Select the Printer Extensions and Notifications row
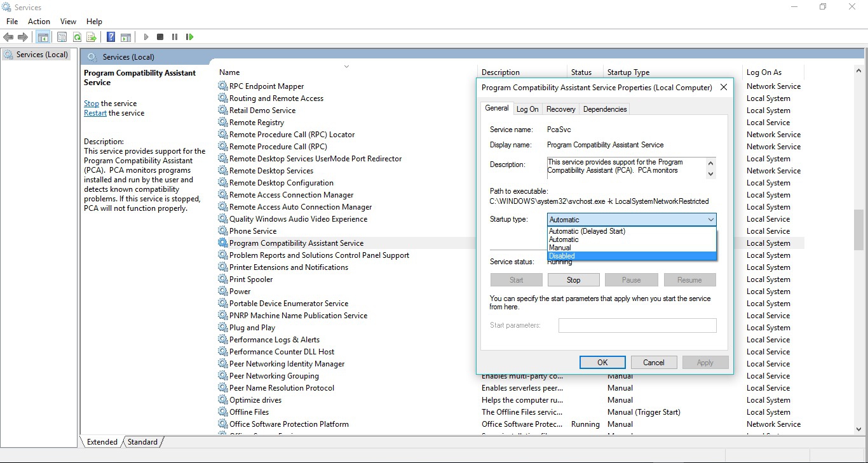This screenshot has height=463, width=868. (288, 267)
